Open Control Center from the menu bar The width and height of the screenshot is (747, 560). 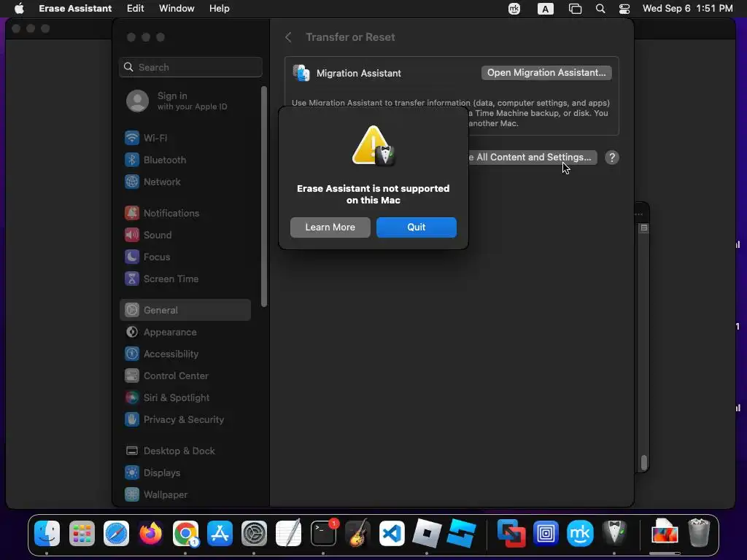624,9
